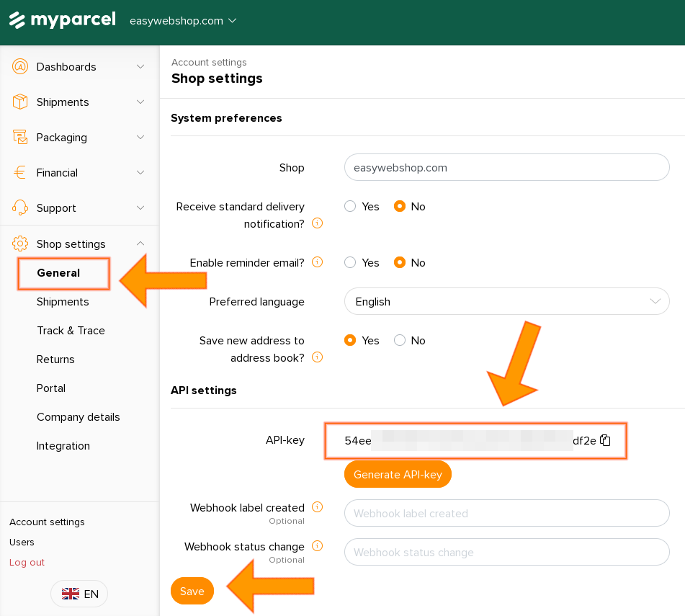This screenshot has width=685, height=616.
Task: Click the Dashboards sidebar icon
Action: pyautogui.click(x=20, y=66)
